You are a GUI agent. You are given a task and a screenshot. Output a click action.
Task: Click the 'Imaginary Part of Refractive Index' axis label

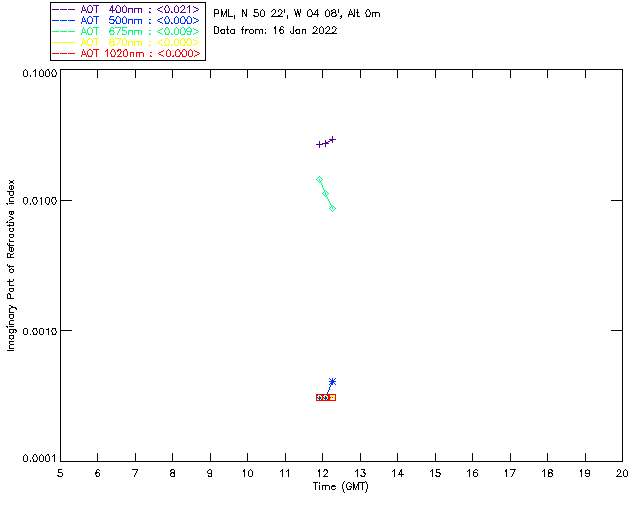[x=11, y=265]
